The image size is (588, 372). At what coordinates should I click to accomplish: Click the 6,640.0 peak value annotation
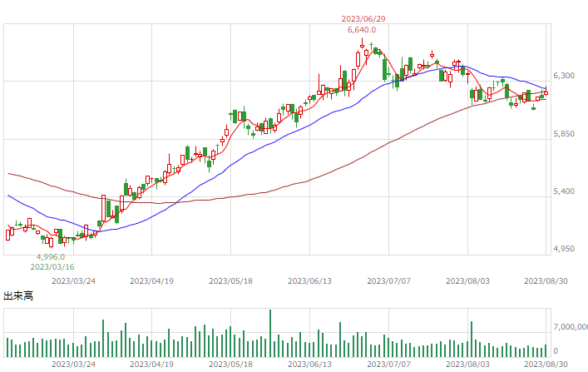tap(362, 30)
